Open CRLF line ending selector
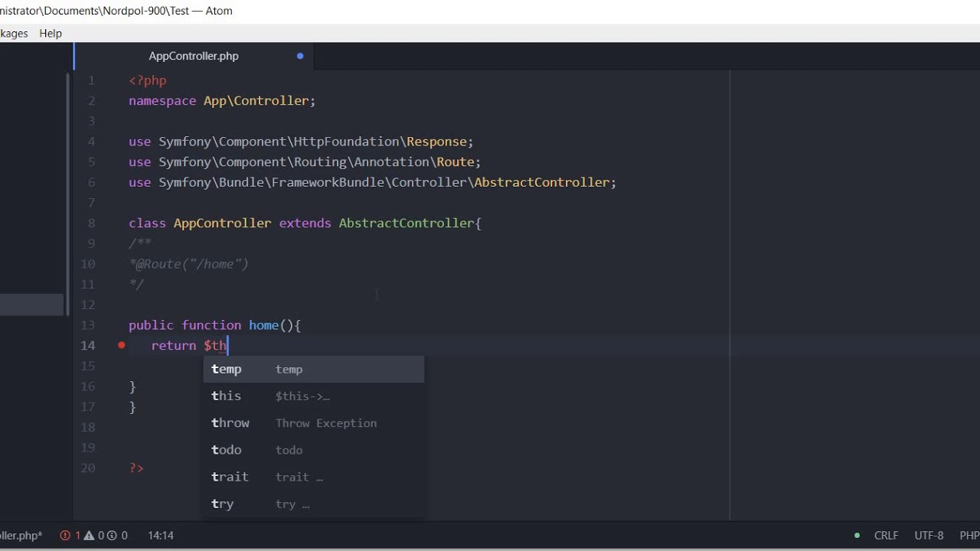 pos(887,536)
